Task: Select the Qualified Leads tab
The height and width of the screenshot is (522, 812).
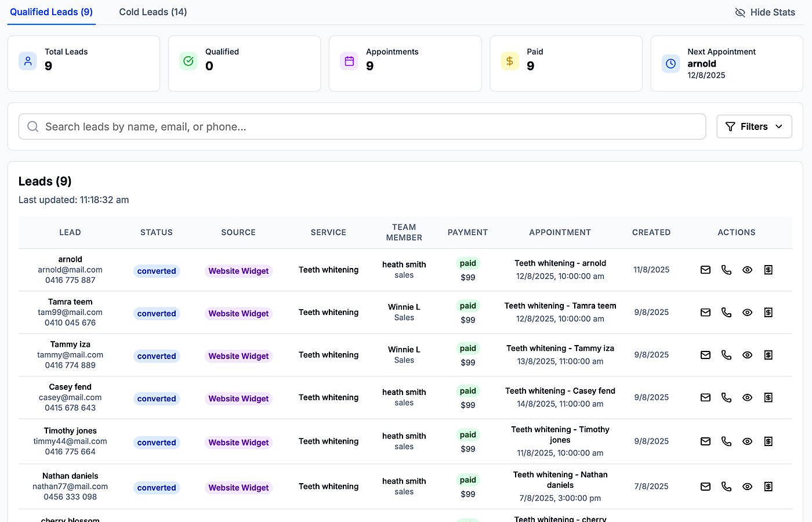Action: [51, 12]
